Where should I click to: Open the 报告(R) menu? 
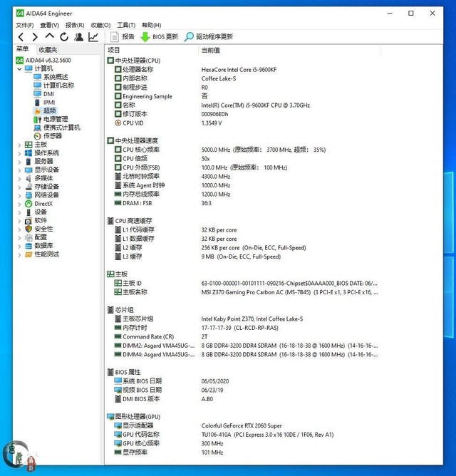point(75,25)
